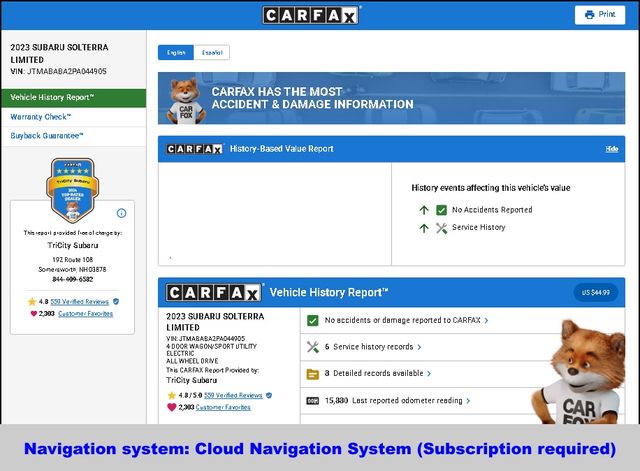Click the gold star rating icon in sidebar
The width and height of the screenshot is (640, 471).
pos(32,302)
